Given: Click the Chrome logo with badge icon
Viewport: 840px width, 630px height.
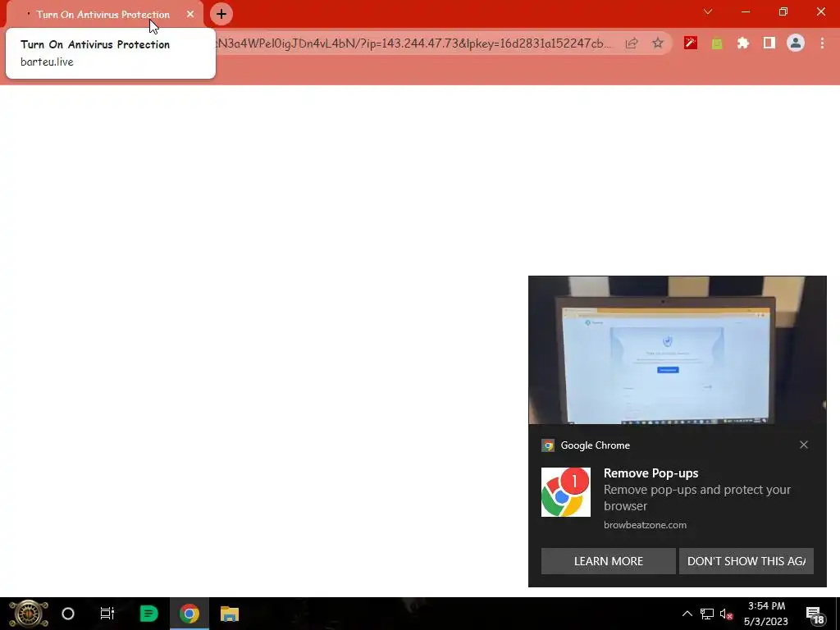Looking at the screenshot, I should pos(566,492).
